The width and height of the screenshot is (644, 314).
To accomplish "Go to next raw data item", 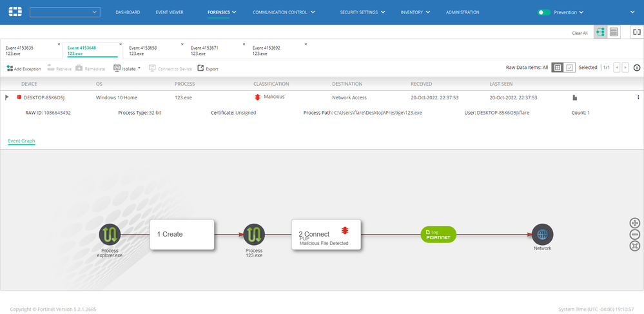I will (x=625, y=68).
